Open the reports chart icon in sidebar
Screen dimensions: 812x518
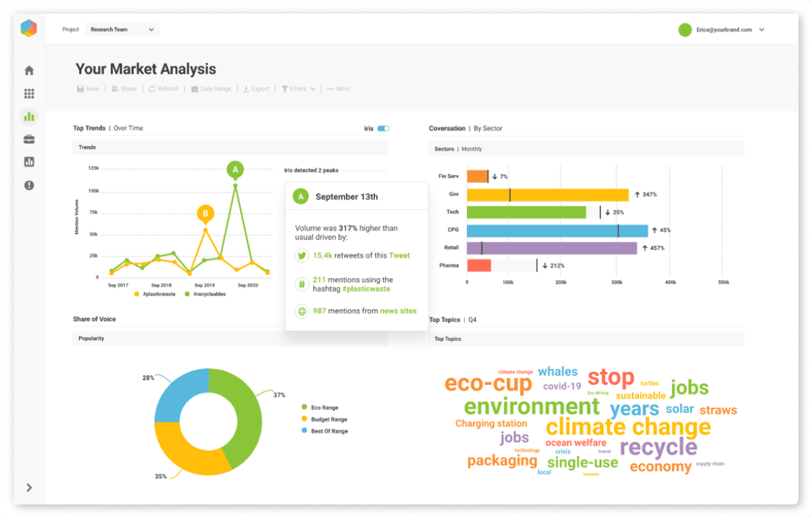(x=29, y=162)
